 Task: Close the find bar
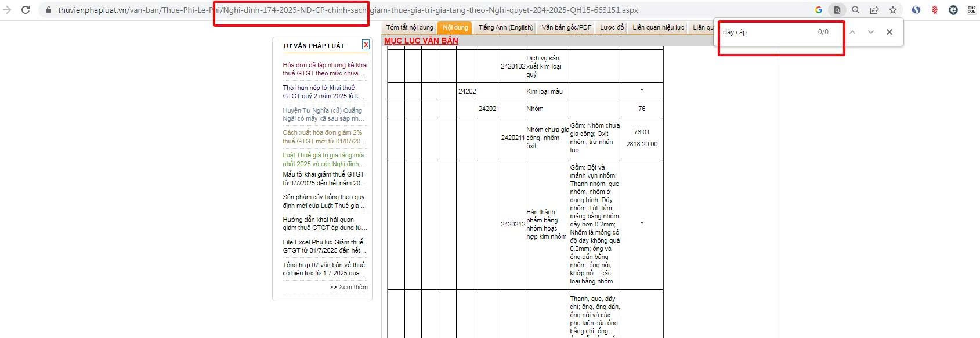[889, 32]
